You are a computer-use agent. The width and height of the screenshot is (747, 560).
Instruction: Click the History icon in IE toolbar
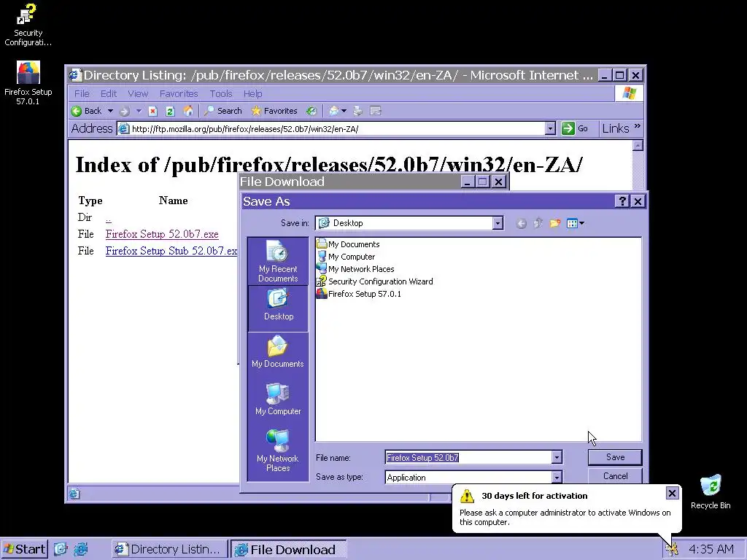tap(311, 111)
